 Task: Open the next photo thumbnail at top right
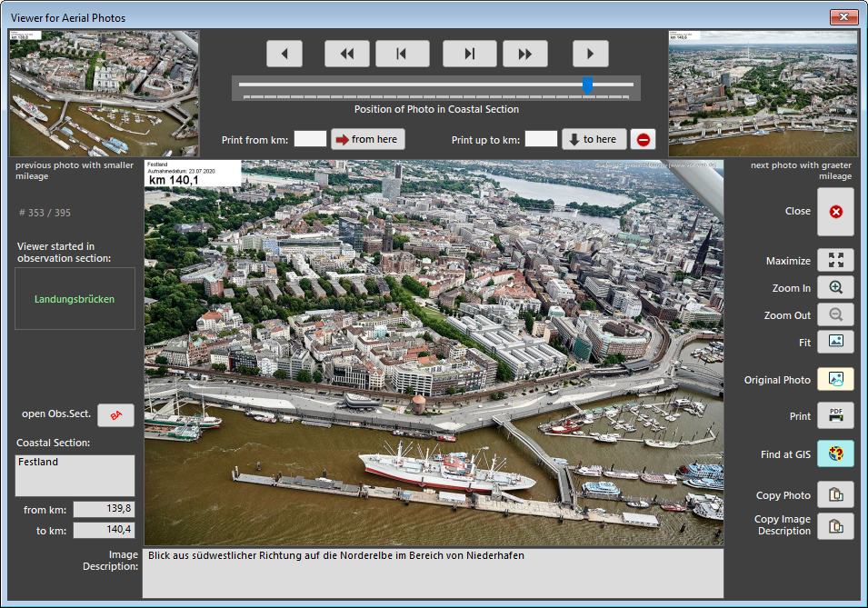pos(763,94)
